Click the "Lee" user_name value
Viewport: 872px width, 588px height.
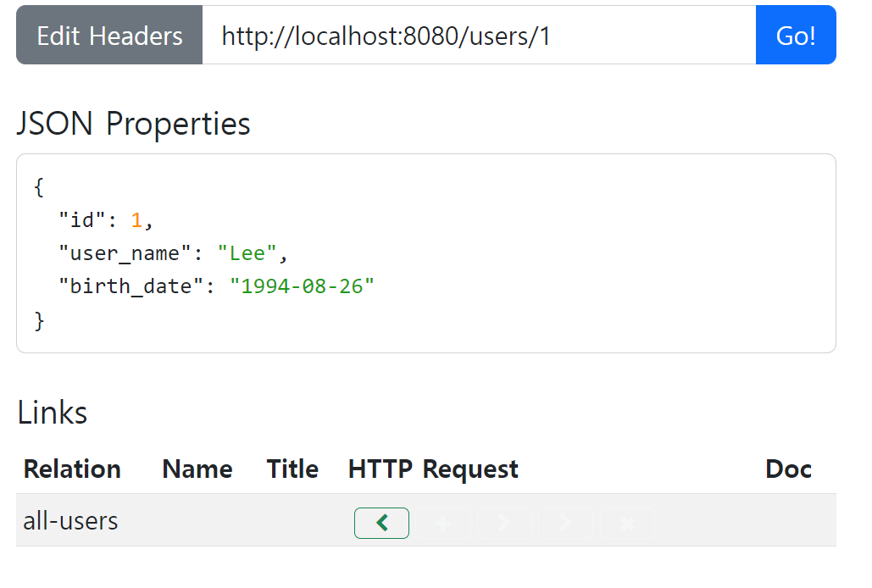pos(247,253)
